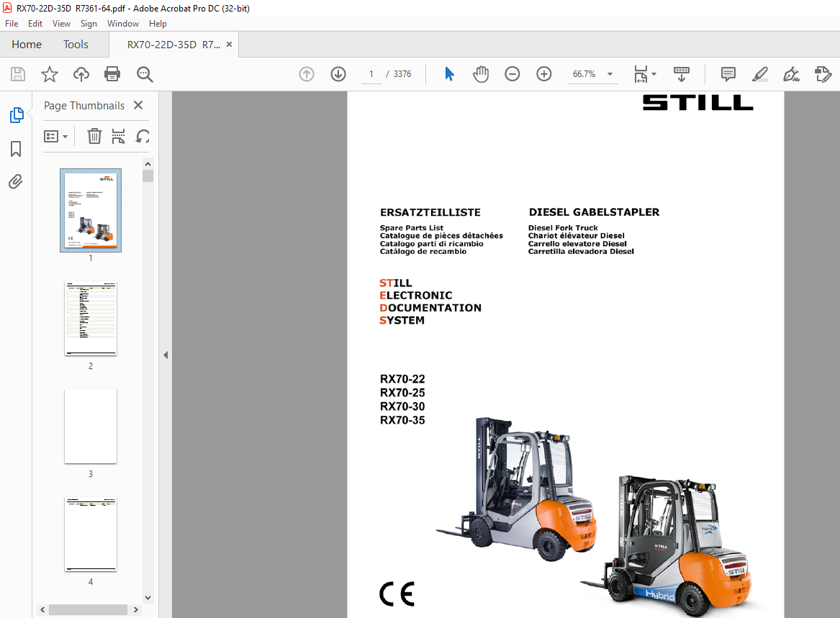The height and width of the screenshot is (618, 840).
Task: Click thumbnails scrollbar up arrow
Action: pos(148,164)
